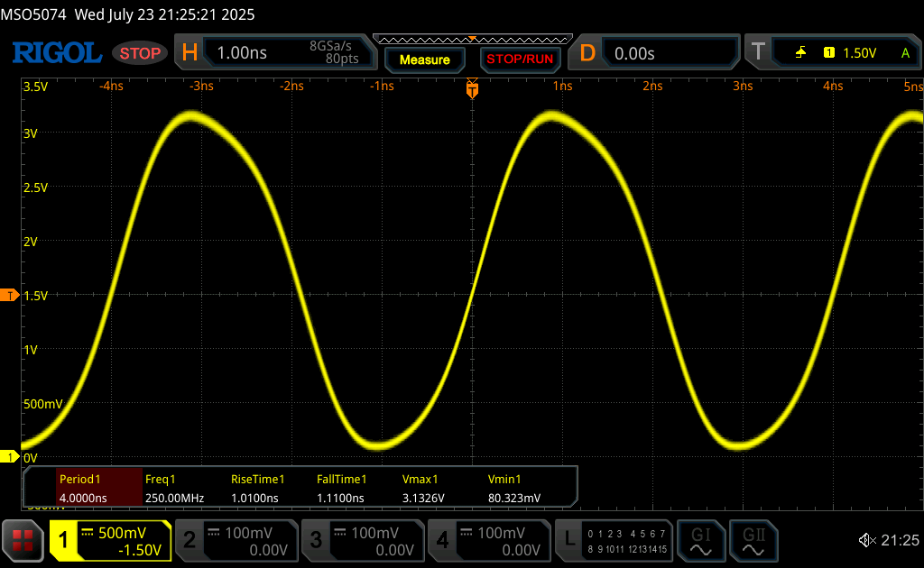The width and height of the screenshot is (924, 568).
Task: Click the trigger level T marker on left edge
Action: point(10,296)
